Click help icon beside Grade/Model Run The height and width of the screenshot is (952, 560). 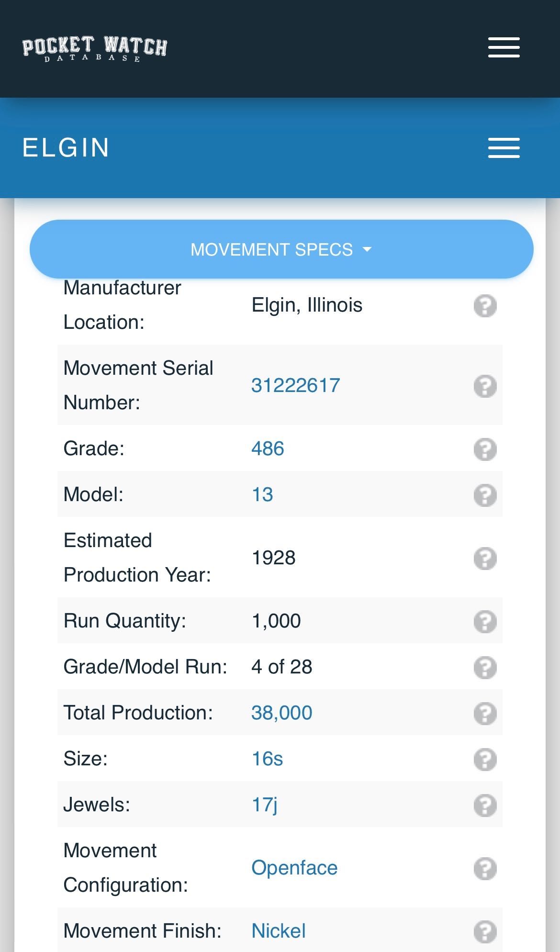tap(485, 668)
